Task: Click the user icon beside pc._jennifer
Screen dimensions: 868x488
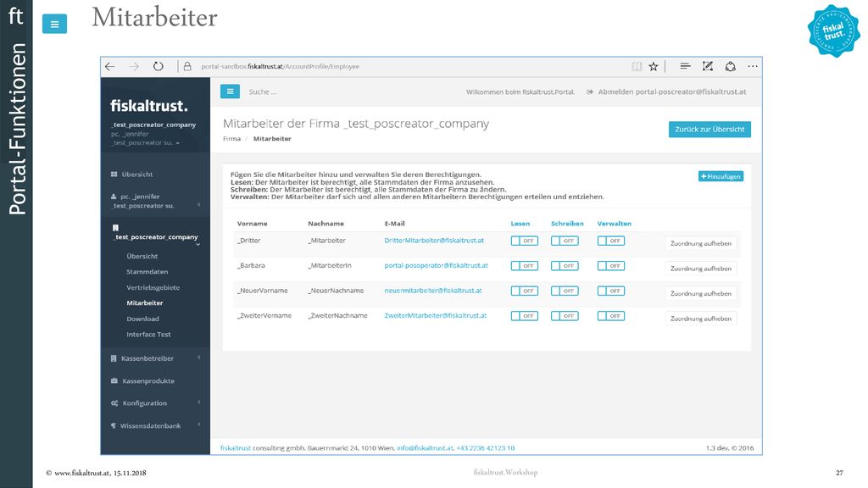Action: (x=114, y=197)
